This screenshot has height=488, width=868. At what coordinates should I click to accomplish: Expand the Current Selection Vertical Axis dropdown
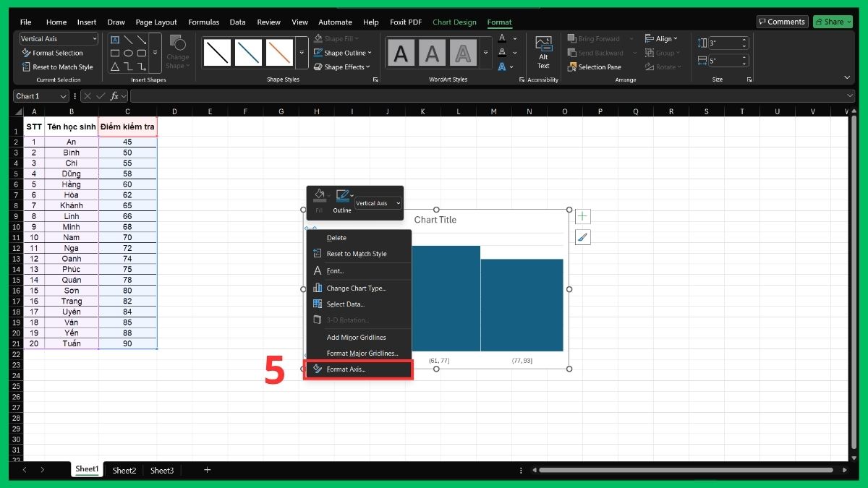94,39
